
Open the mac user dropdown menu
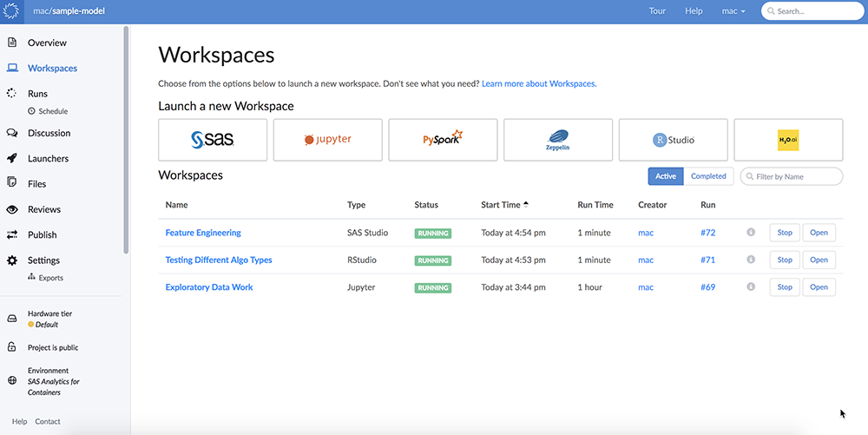click(733, 11)
